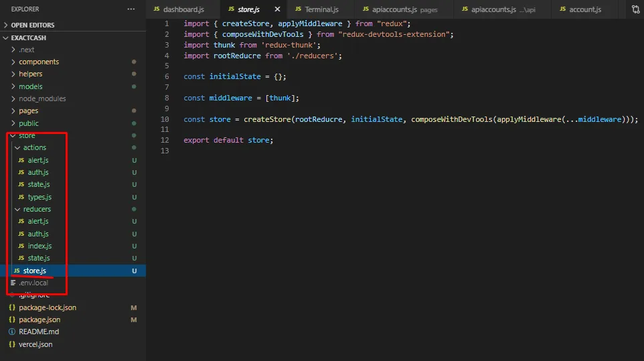
Task: Expand the helpers folder
Action: point(73,74)
